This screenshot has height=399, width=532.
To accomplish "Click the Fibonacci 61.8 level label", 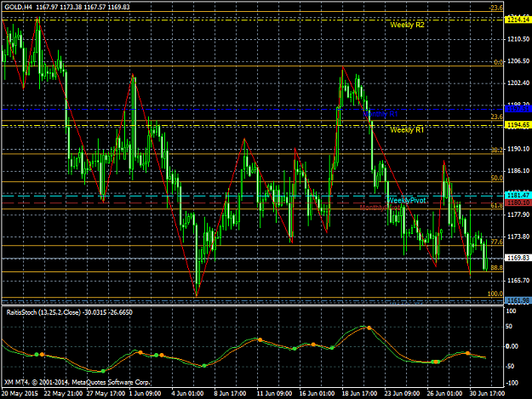I will click(497, 205).
